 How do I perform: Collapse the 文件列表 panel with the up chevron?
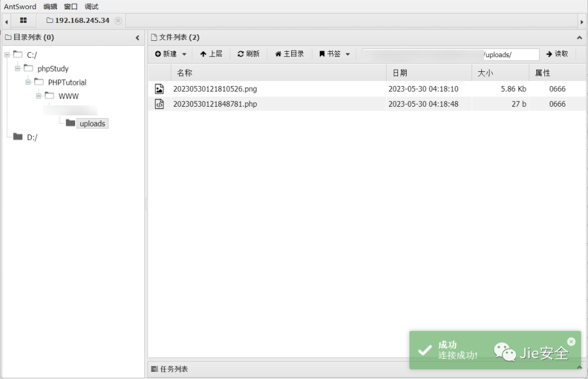point(579,38)
